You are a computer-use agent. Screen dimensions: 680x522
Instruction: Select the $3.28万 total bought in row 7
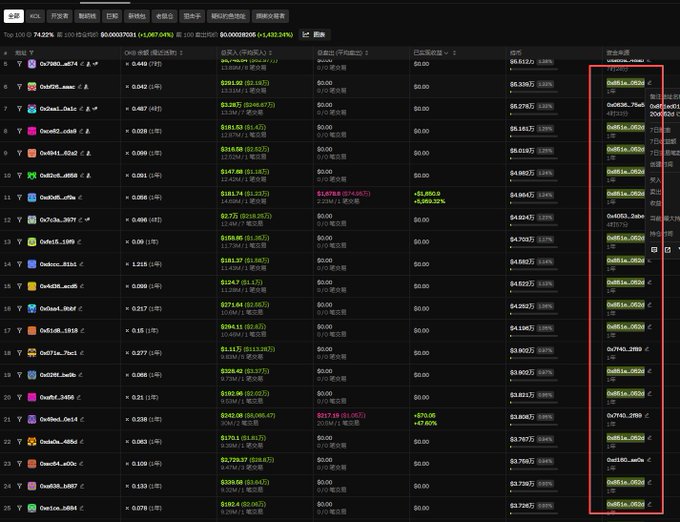pos(231,105)
